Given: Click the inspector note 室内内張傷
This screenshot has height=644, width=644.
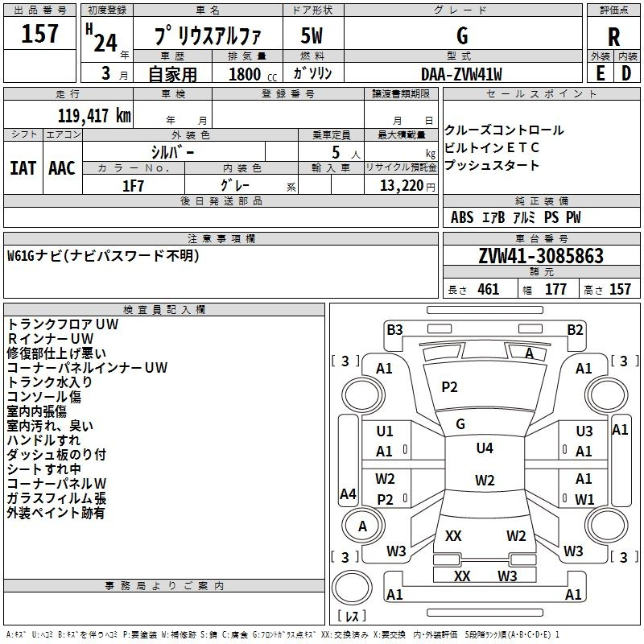Looking at the screenshot, I should click(37, 411).
